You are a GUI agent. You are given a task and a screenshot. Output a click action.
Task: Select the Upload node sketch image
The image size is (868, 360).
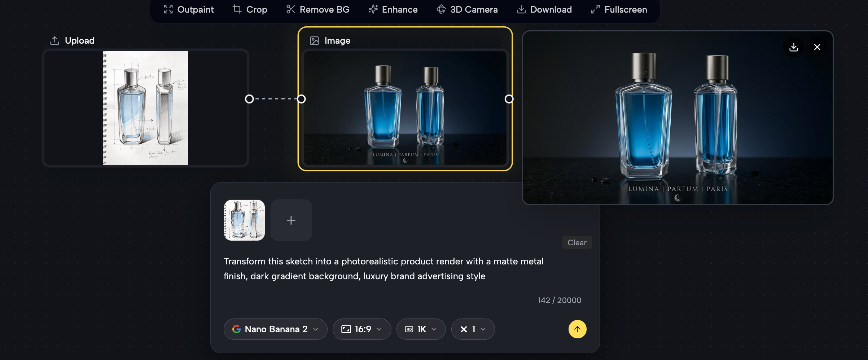[x=145, y=108]
